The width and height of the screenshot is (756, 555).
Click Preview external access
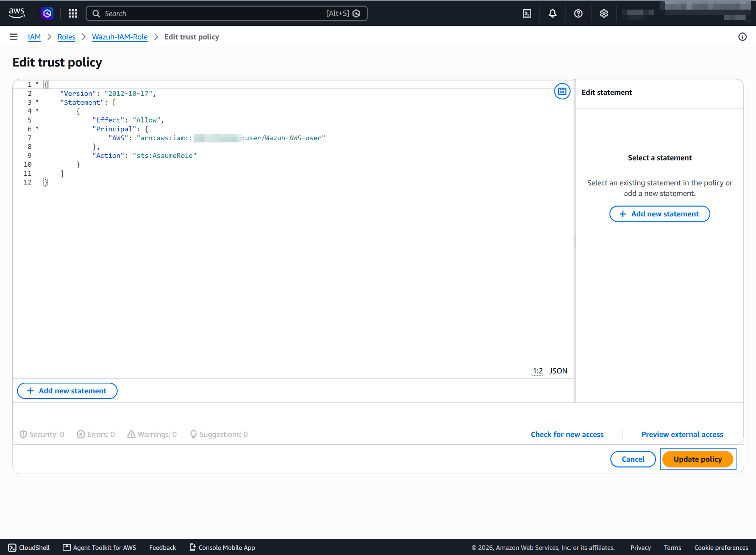tap(682, 434)
